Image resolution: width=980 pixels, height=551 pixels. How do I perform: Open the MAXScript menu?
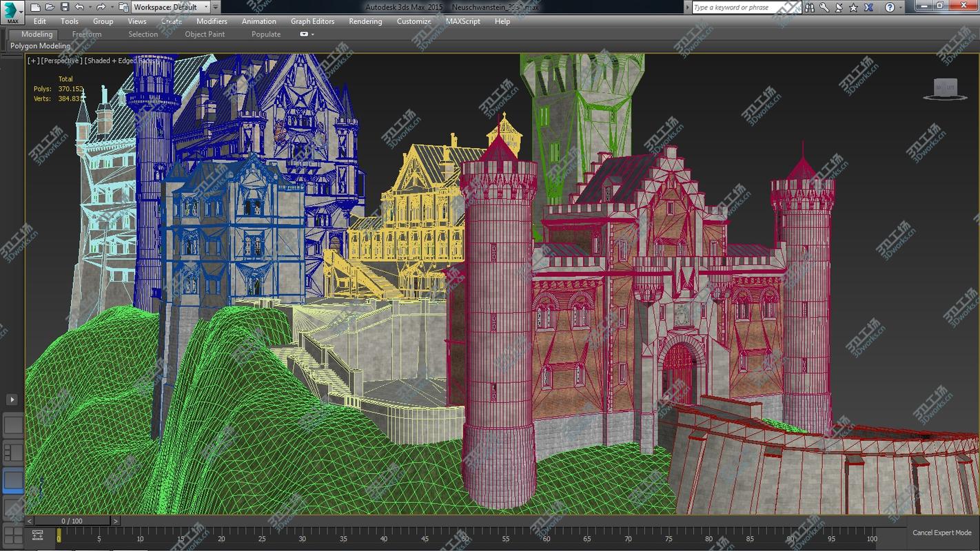(x=463, y=21)
